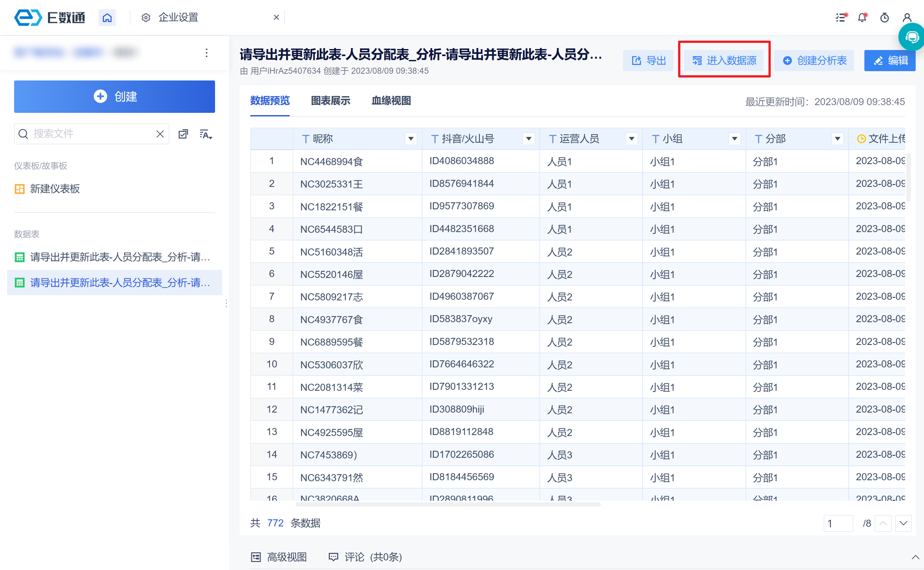This screenshot has width=924, height=570.
Task: Open the 分部 column dropdown arrow
Action: tap(837, 139)
